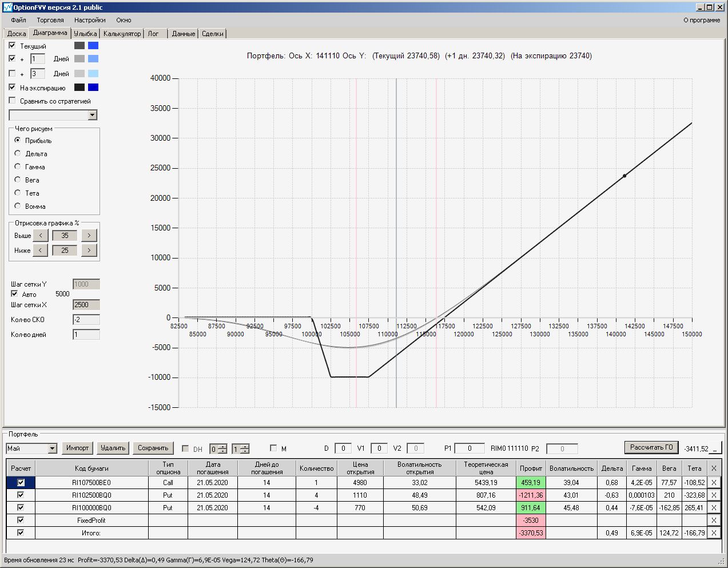Uncheck Расчет for the RI100000BQ0 row
This screenshot has width=728, height=568.
click(x=21, y=508)
